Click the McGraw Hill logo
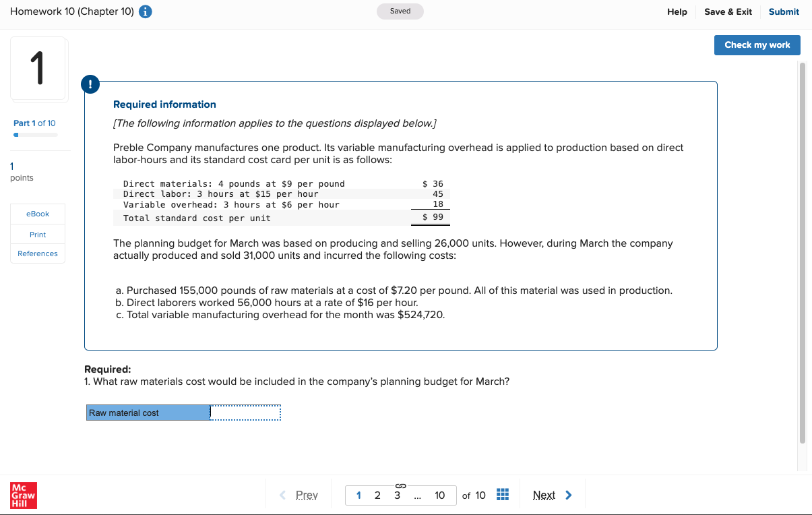 pos(23,495)
